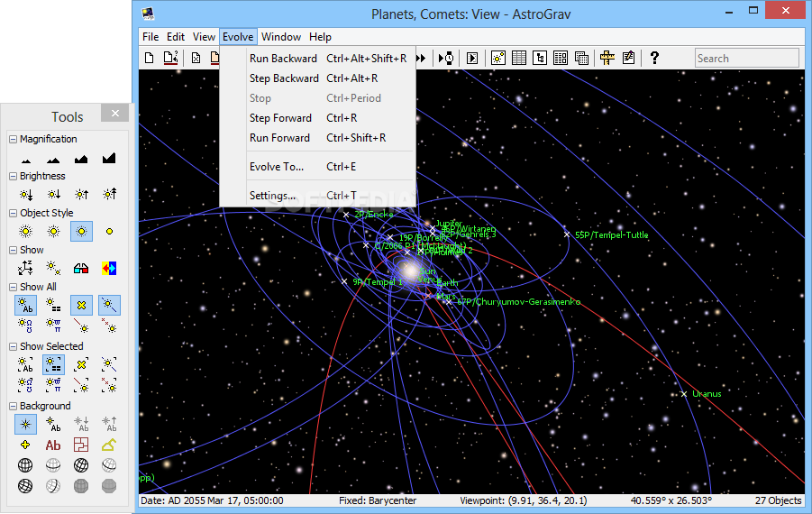Open the Help menu
The width and height of the screenshot is (812, 514).
click(320, 37)
